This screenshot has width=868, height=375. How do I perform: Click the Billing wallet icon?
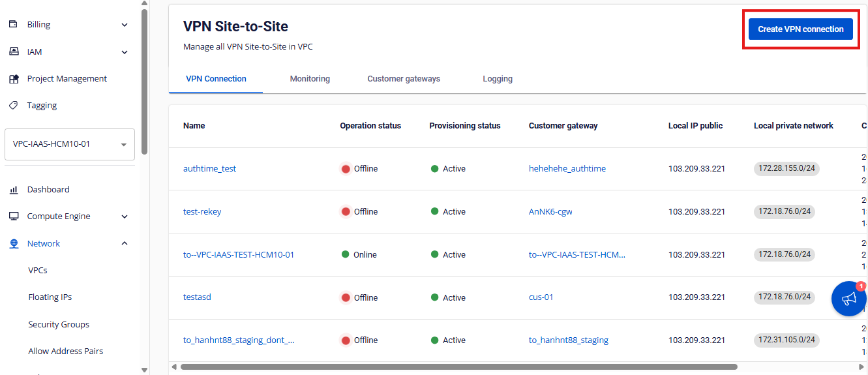click(13, 25)
